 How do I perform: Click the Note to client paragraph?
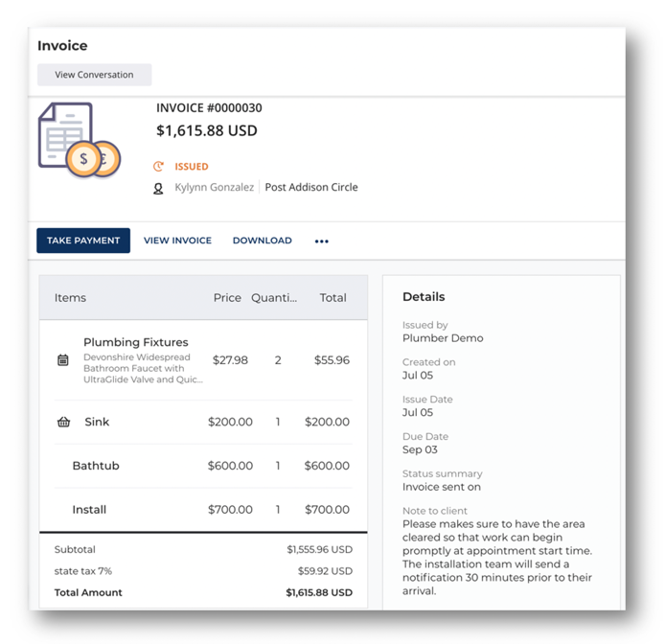[497, 558]
